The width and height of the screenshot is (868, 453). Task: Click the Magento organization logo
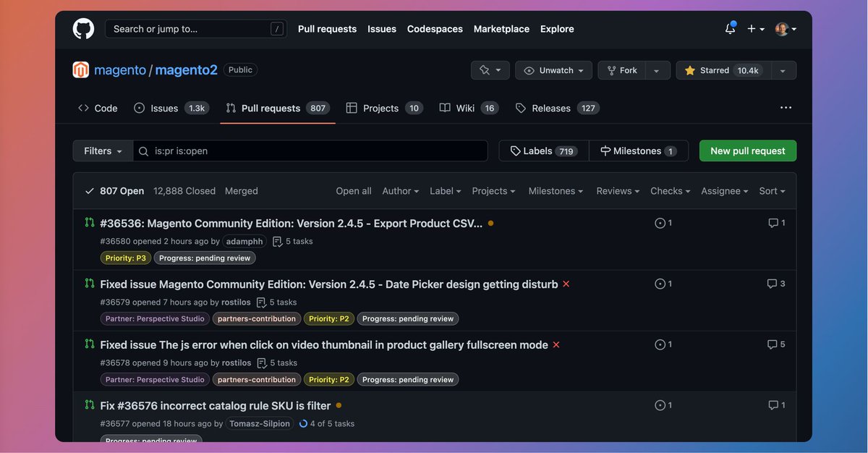pyautogui.click(x=81, y=69)
